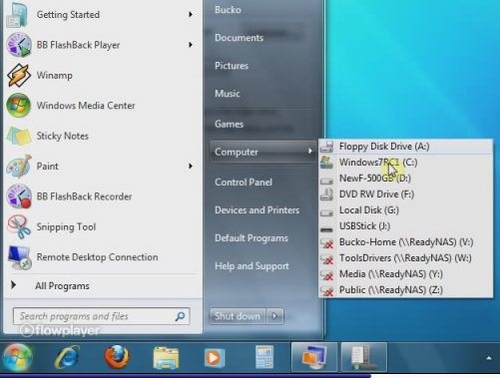The width and height of the screenshot is (500, 378).
Task: Click the DVD RW Drive icon
Action: pyautogui.click(x=327, y=194)
